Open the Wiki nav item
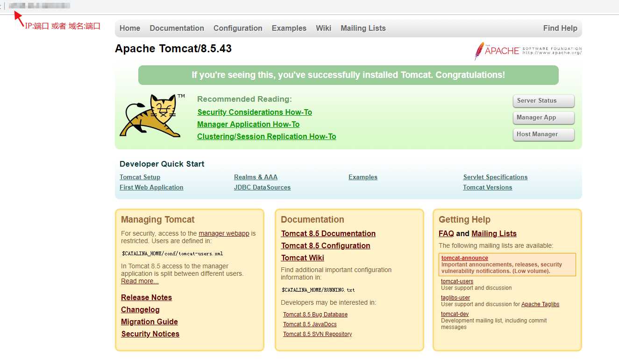 coord(323,28)
